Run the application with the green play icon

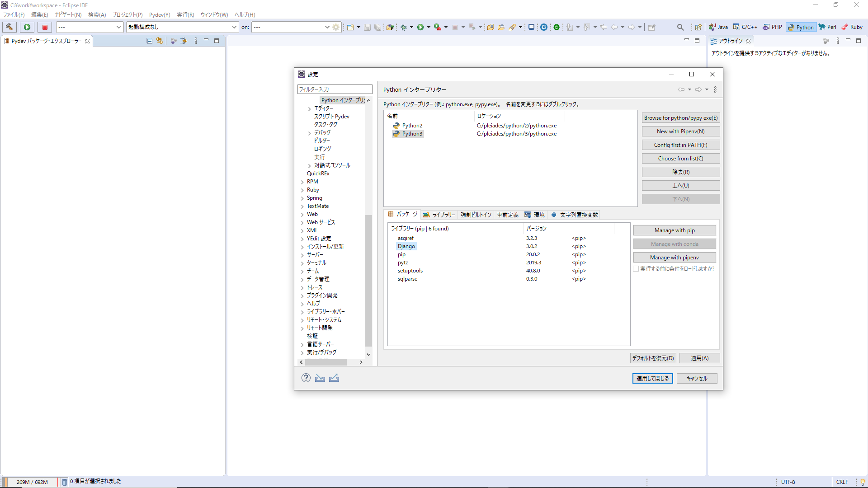(x=422, y=27)
